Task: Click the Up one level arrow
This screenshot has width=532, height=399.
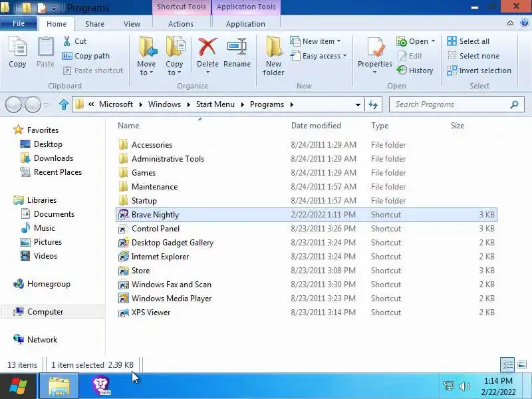Action: 63,104
